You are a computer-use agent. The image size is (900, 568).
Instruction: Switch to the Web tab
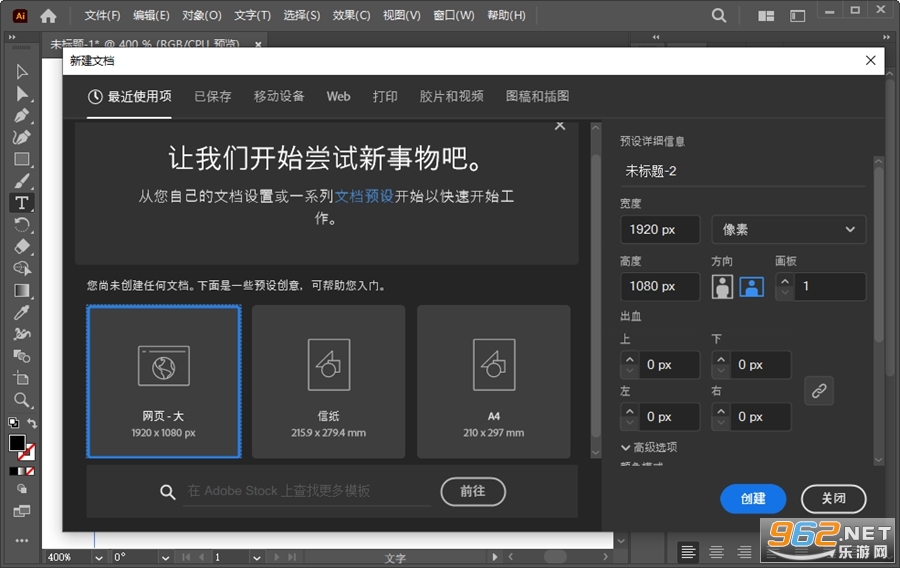point(339,96)
